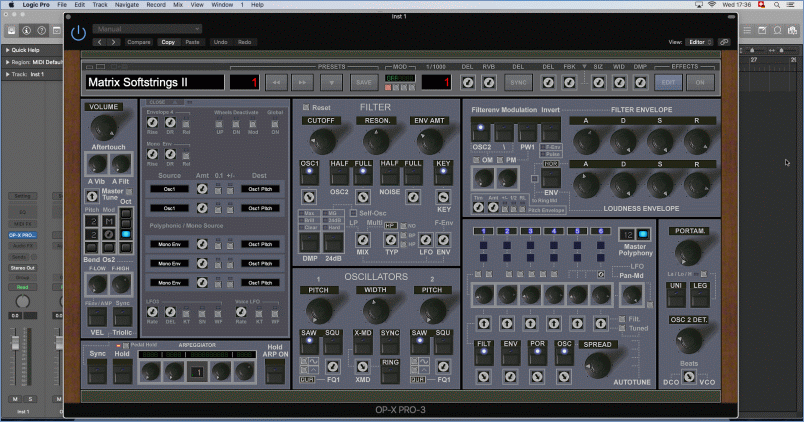Open the Window menu

click(222, 5)
